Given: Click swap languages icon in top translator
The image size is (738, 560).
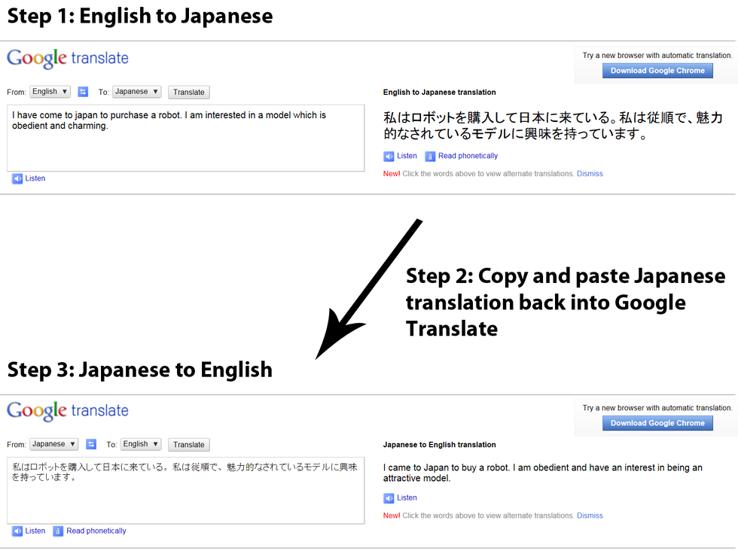Looking at the screenshot, I should [83, 92].
